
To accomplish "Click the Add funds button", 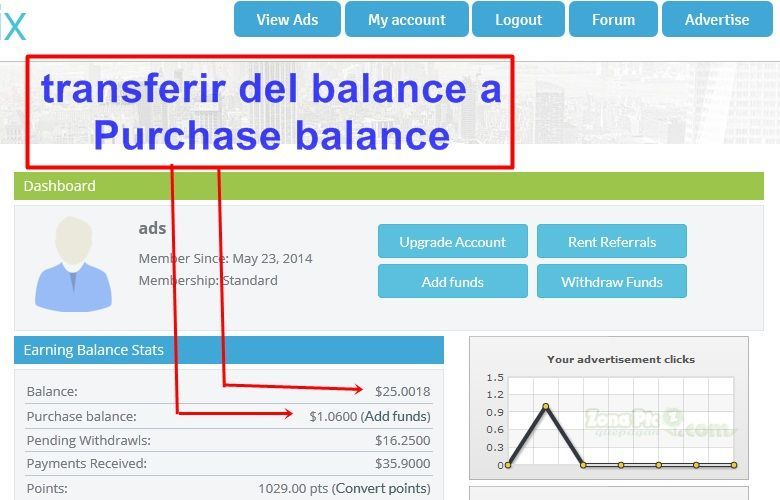I will (x=453, y=282).
